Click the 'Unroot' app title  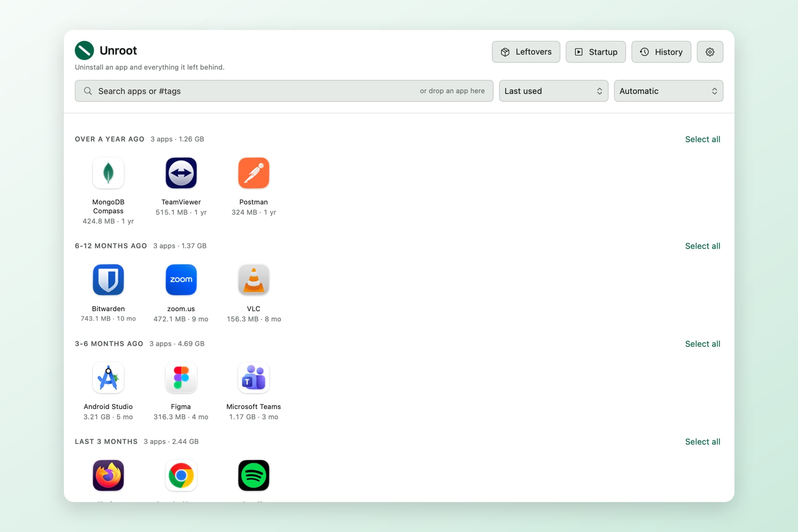pyautogui.click(x=118, y=51)
